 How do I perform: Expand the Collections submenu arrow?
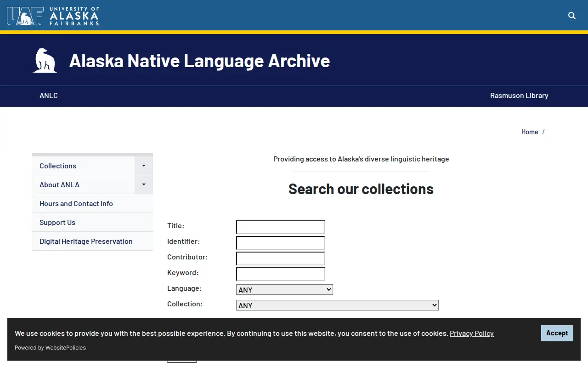click(144, 166)
